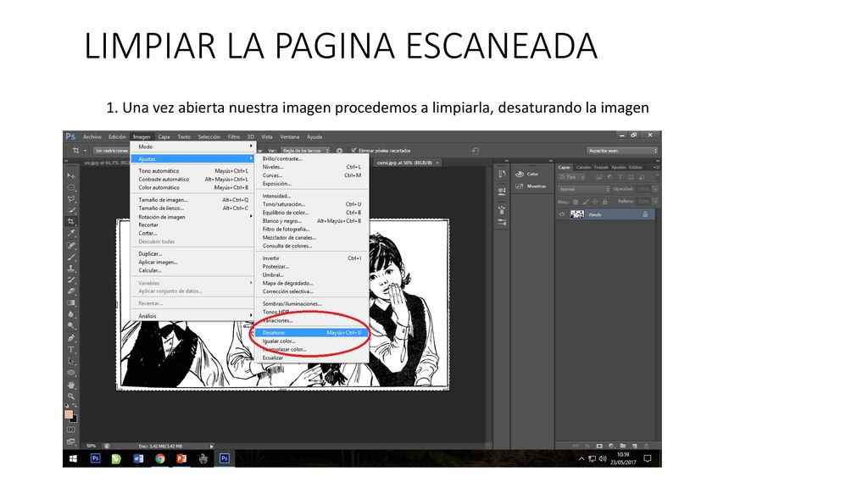Open the Muestras swatches panel
This screenshot has height=488, width=868.
coord(531,186)
